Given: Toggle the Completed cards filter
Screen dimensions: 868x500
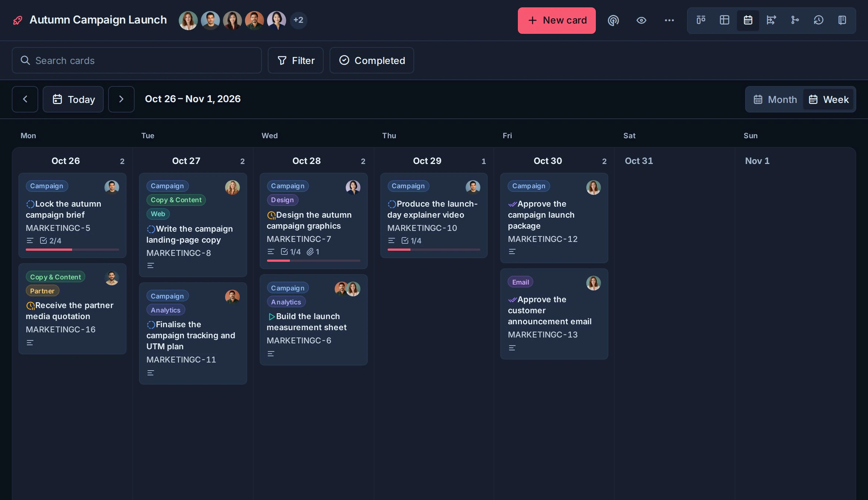Looking at the screenshot, I should tap(371, 60).
